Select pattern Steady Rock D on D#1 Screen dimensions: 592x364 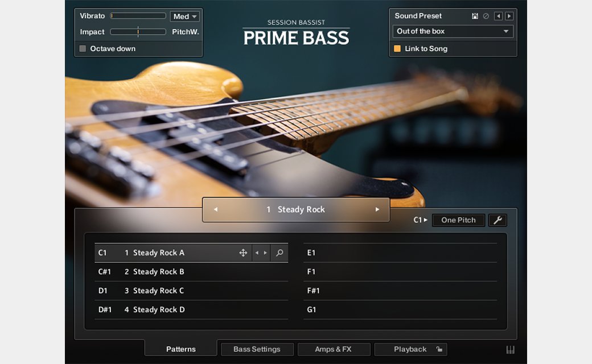point(191,309)
